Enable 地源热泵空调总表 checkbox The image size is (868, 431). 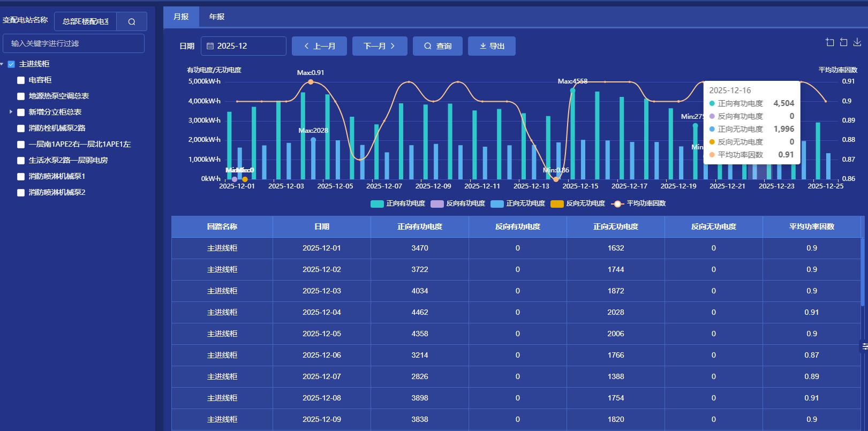pyautogui.click(x=21, y=96)
